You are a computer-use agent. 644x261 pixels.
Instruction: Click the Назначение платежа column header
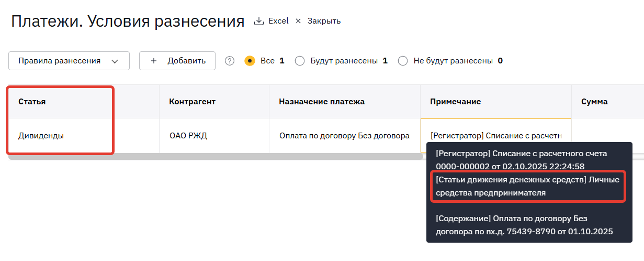tap(321, 102)
